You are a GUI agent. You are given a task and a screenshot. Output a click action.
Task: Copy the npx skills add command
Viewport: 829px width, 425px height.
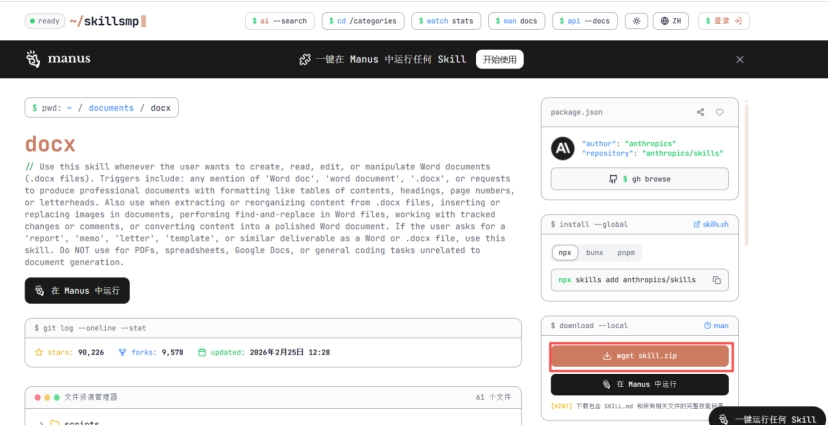[x=716, y=280]
